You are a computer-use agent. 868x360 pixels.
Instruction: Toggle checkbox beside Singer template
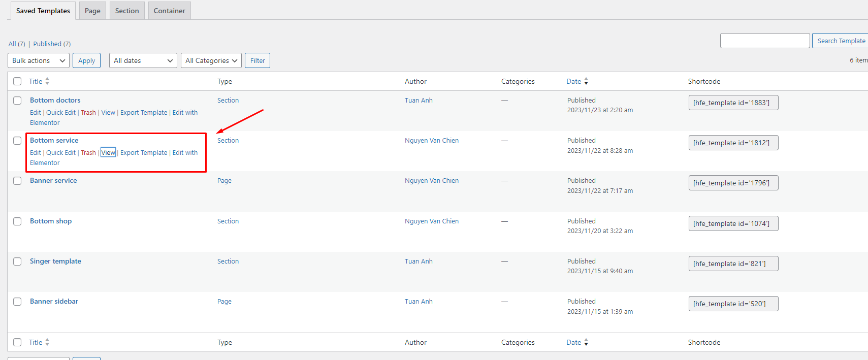pos(17,261)
